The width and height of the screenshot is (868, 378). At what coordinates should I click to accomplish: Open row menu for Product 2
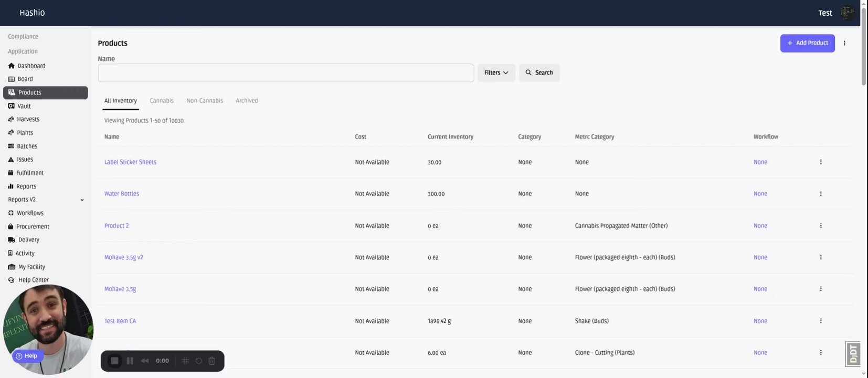coord(821,226)
